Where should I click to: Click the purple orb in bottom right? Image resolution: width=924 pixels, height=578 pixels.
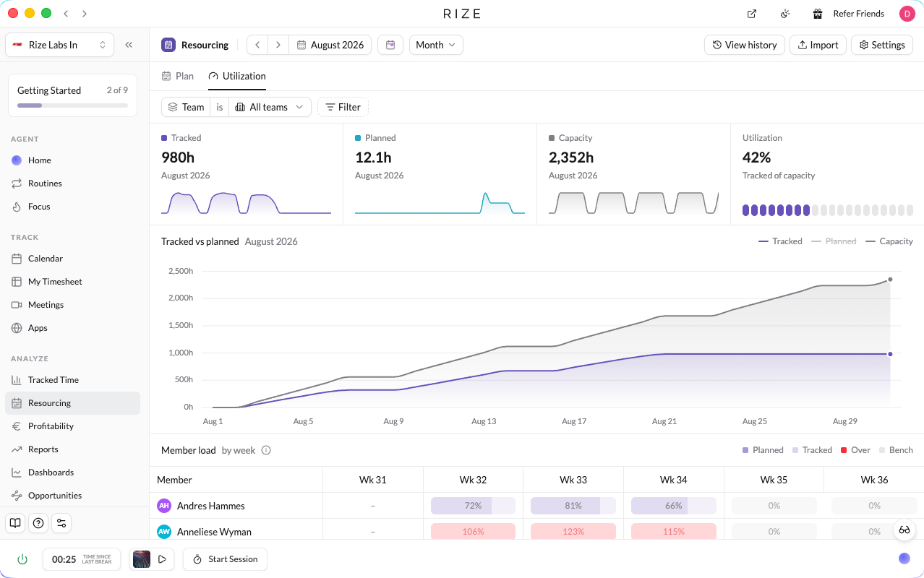(904, 558)
